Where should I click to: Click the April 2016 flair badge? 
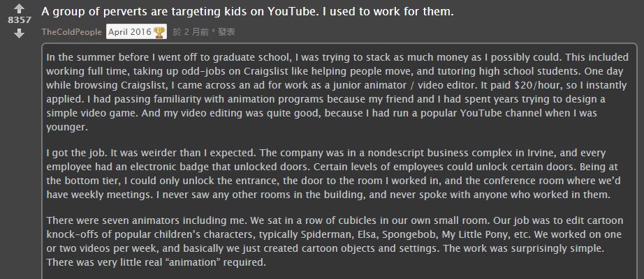(130, 32)
